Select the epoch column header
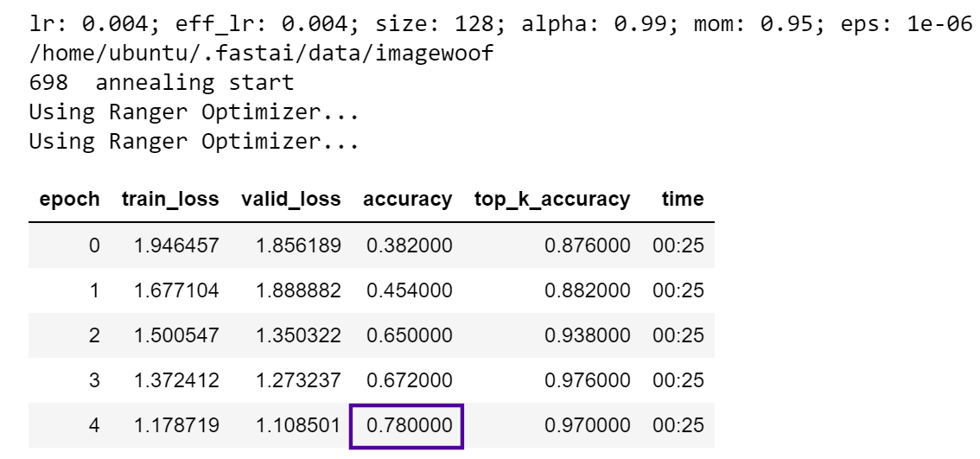This screenshot has height=459, width=980. pos(69,199)
